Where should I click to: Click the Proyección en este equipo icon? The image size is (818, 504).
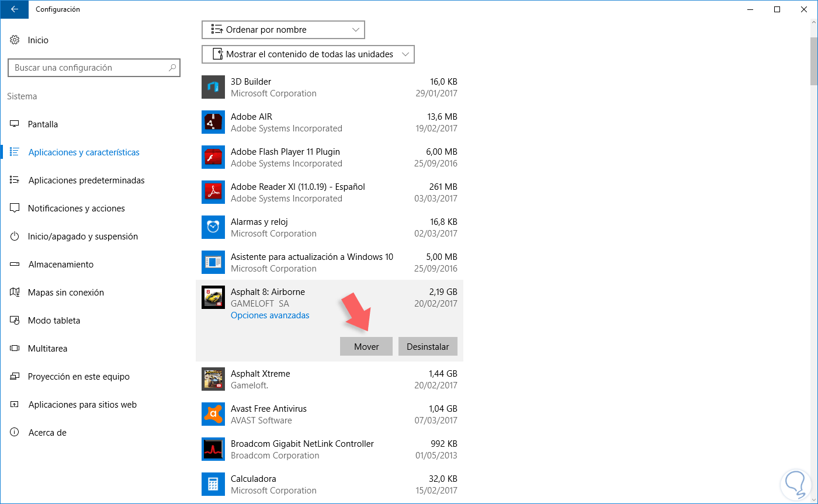coord(15,377)
